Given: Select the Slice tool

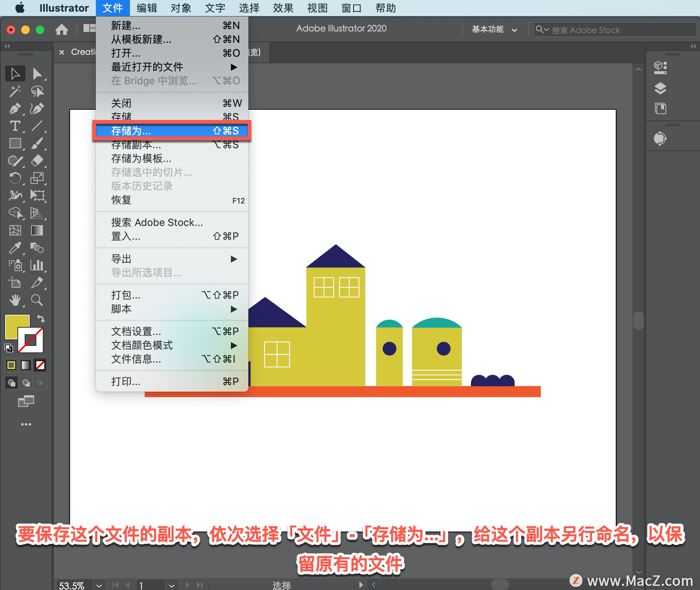Looking at the screenshot, I should click(x=37, y=283).
